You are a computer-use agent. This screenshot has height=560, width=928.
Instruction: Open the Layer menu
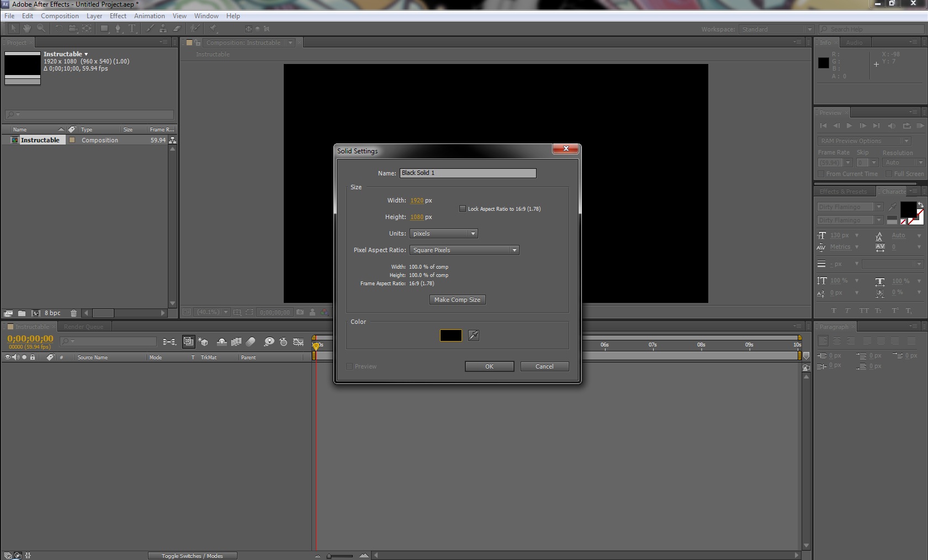click(x=94, y=16)
